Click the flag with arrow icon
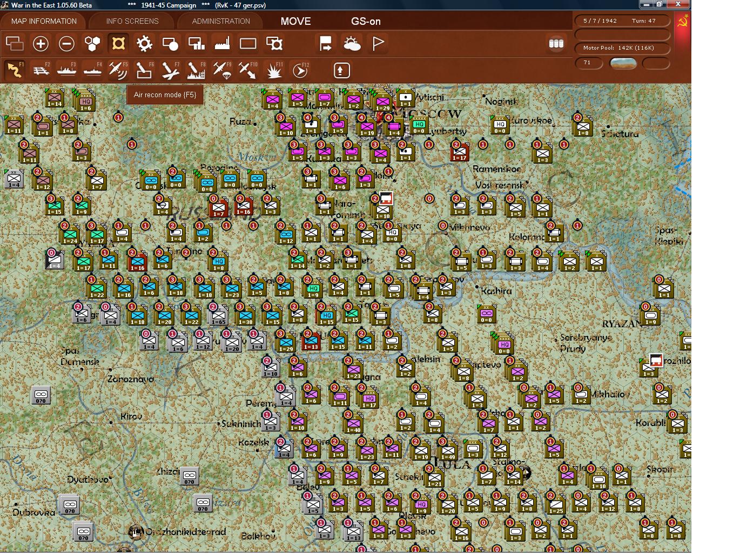This screenshot has width=747, height=560. tap(326, 43)
